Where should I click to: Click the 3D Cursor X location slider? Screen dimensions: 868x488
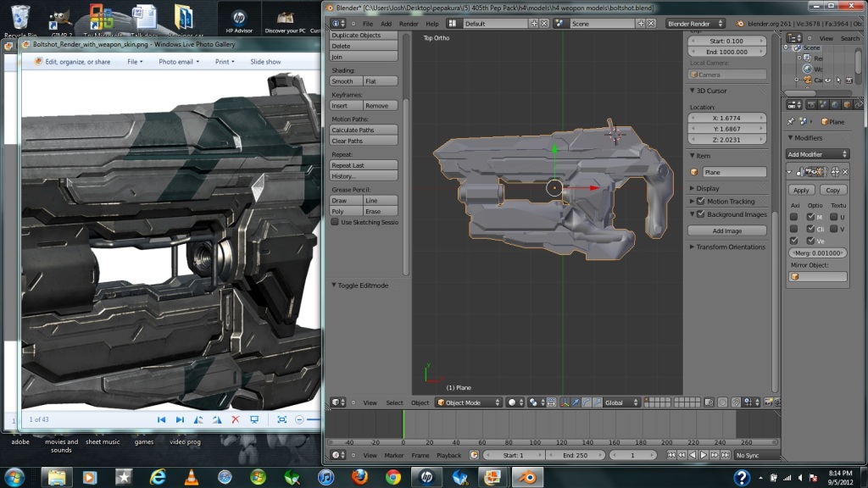726,118
